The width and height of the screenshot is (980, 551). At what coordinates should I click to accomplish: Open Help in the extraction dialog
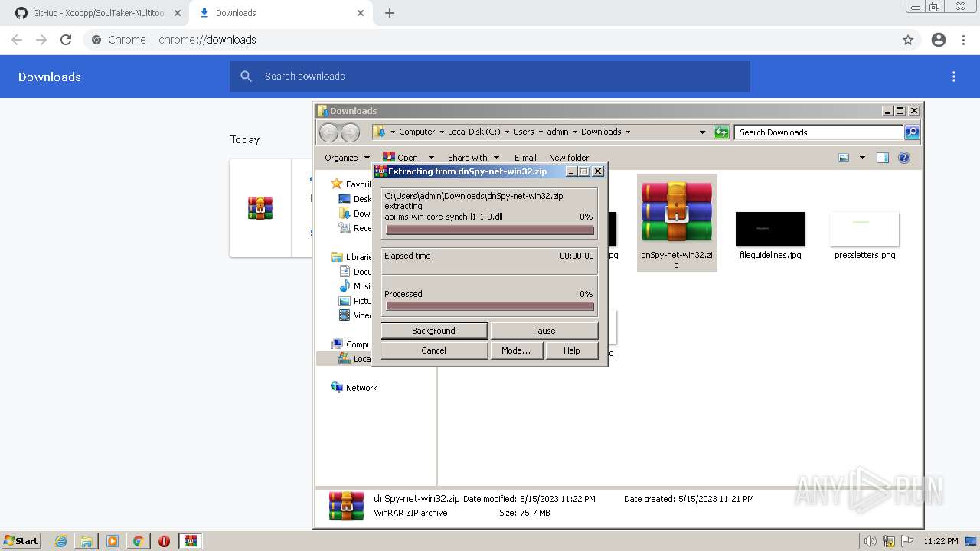[571, 350]
